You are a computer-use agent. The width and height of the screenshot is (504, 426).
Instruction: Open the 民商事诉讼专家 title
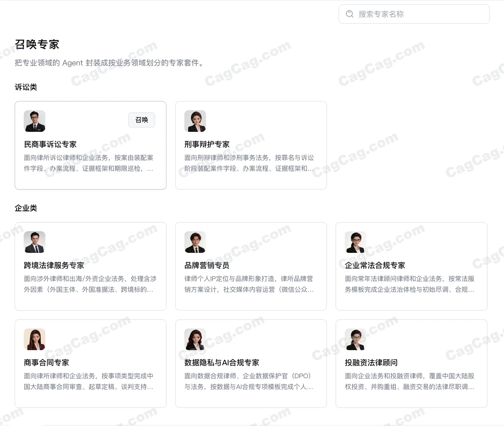pyautogui.click(x=50, y=145)
